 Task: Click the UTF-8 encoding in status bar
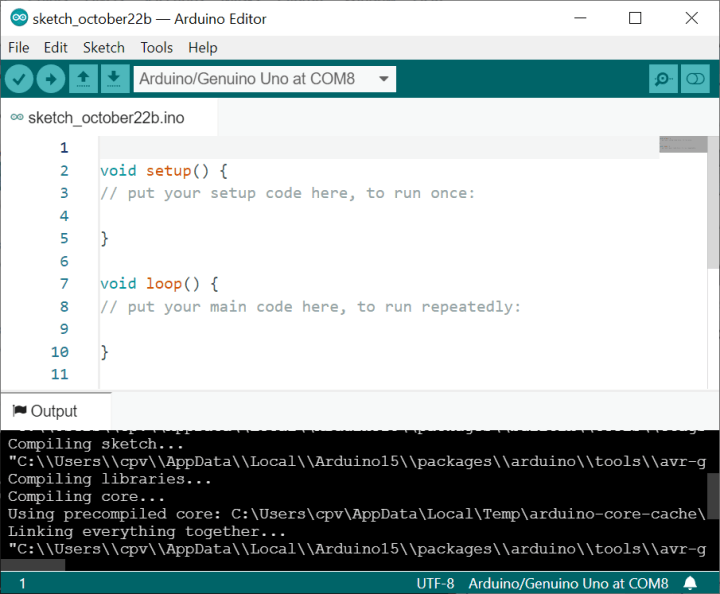pyautogui.click(x=435, y=583)
